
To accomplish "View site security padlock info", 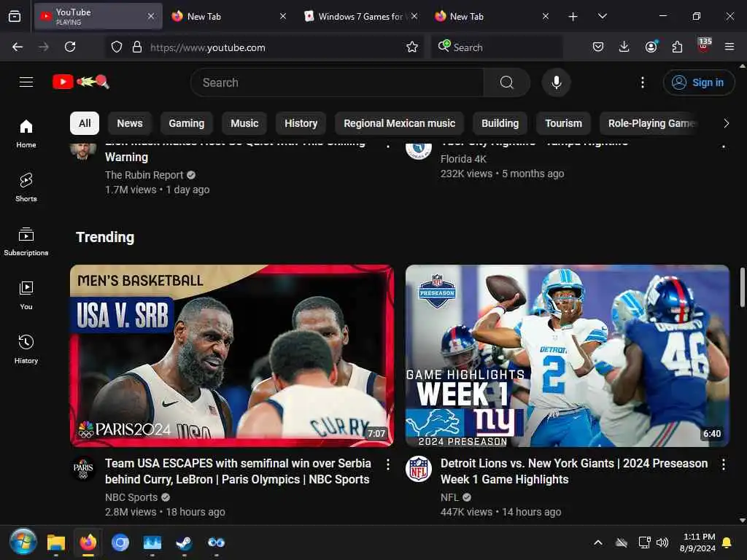I will pos(137,47).
